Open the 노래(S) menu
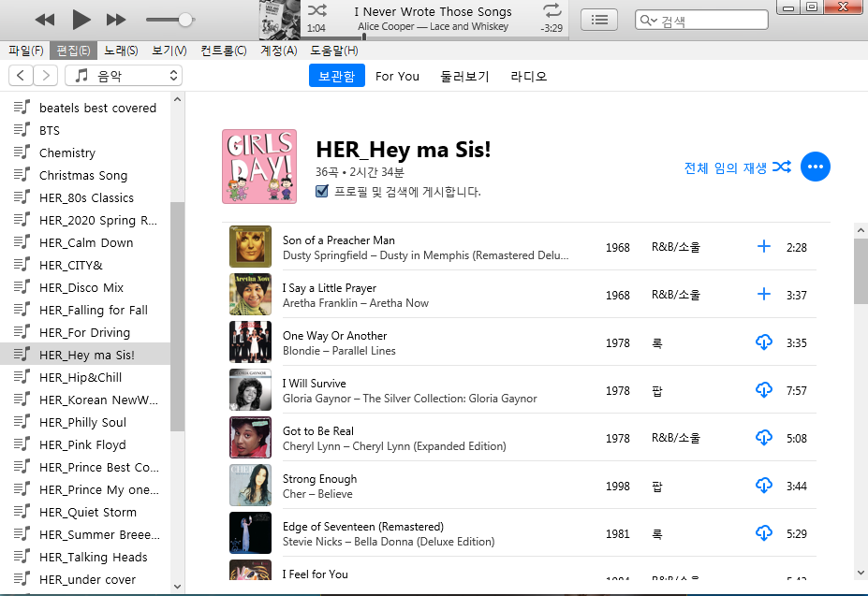Screen dimensions: 868x596 click(121, 51)
